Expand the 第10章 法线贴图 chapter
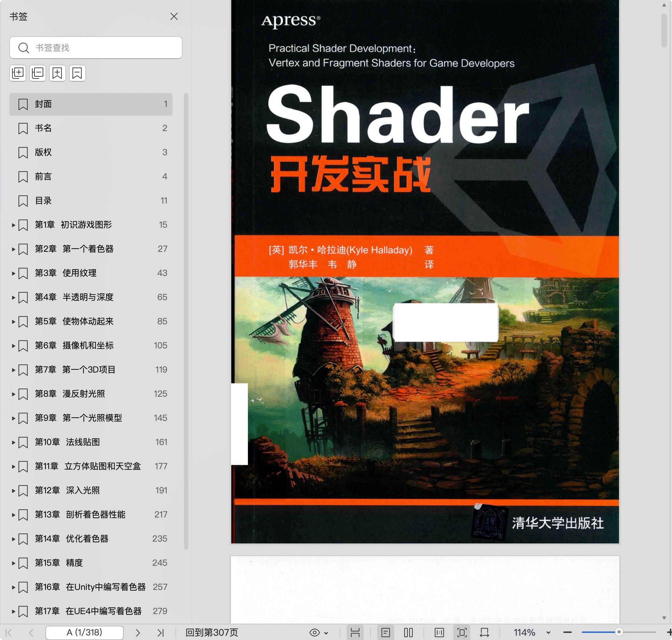 [x=13, y=442]
